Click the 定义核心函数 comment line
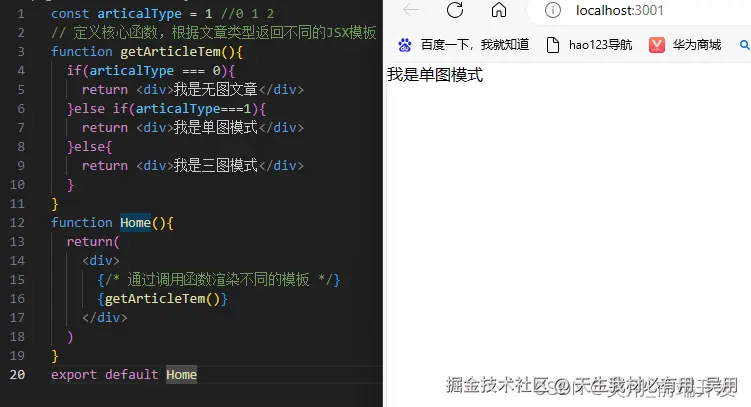Screen dimensions: 751x407 click(214, 33)
